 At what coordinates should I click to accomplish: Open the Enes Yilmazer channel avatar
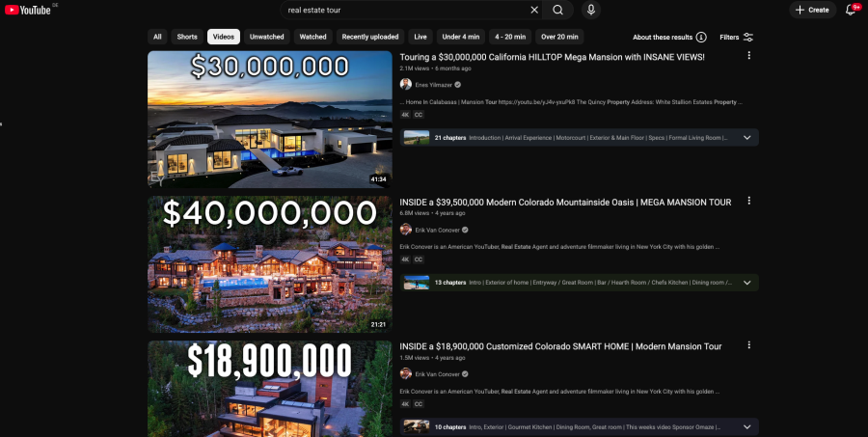pos(406,84)
